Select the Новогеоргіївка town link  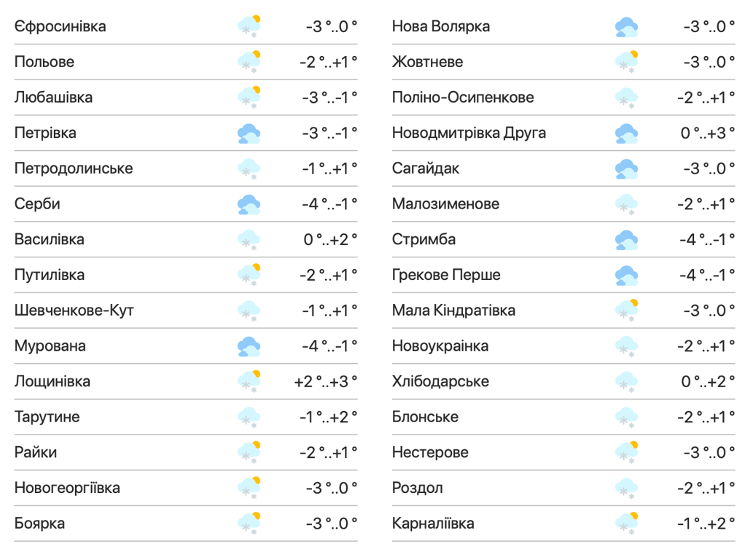click(x=67, y=488)
